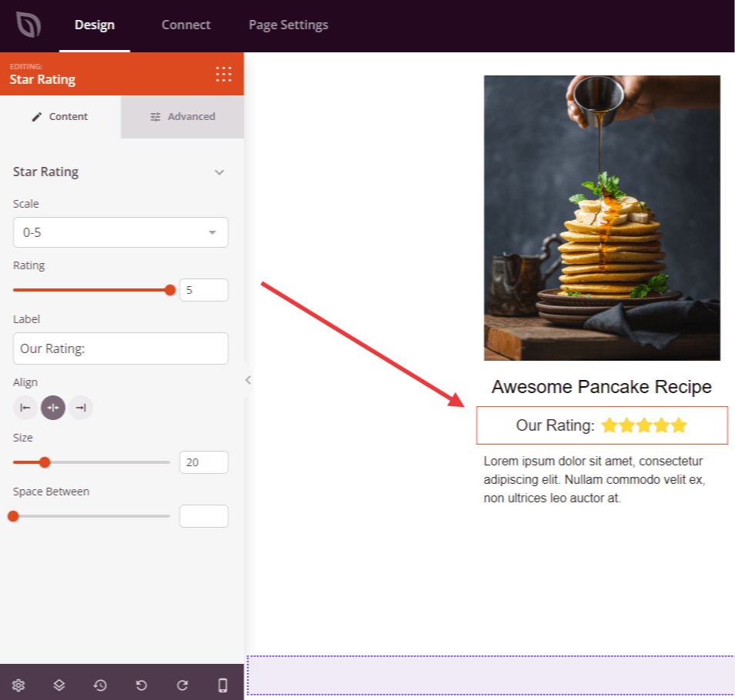Click the drag-handle dots icon in Star Rating header
The width and height of the screenshot is (735, 700).
tap(223, 74)
